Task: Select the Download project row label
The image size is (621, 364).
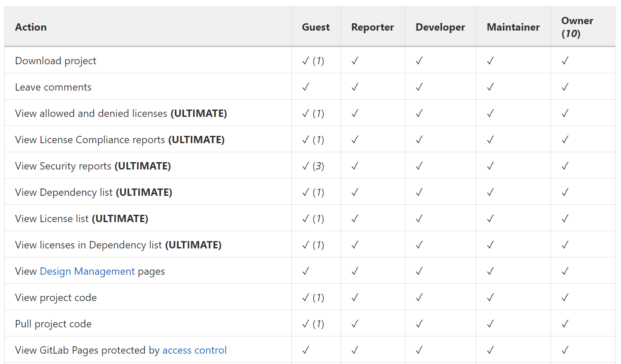Action: pyautogui.click(x=56, y=61)
